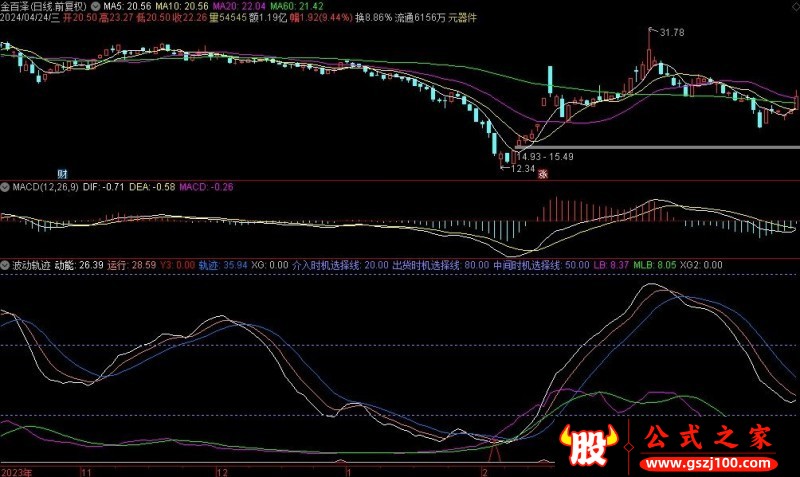
Task: Open the 波动轨迹 indicator dropdown arrow
Action: (5, 265)
